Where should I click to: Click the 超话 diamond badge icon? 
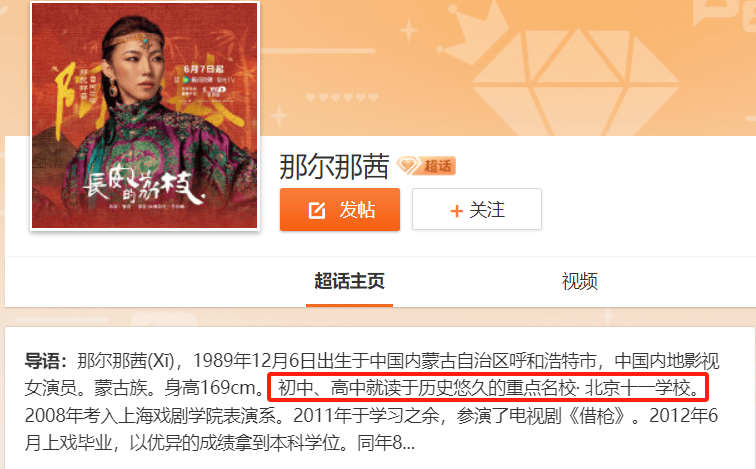(408, 166)
